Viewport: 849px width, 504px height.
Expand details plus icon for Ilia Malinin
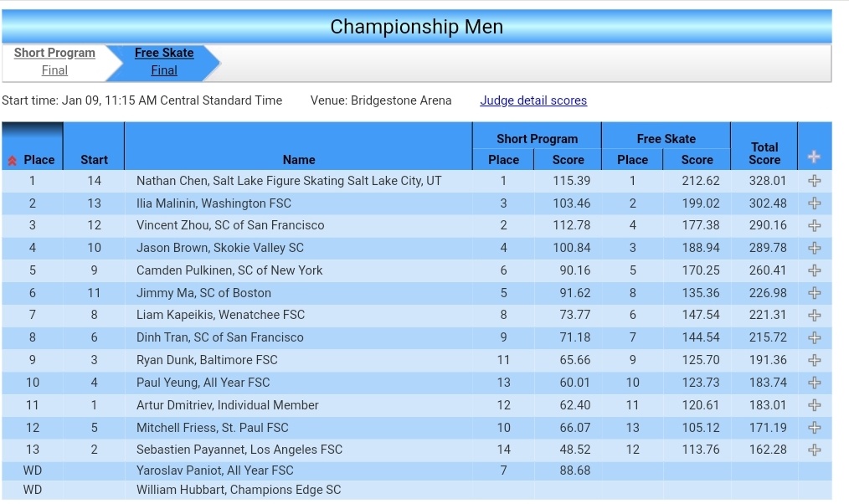click(815, 203)
